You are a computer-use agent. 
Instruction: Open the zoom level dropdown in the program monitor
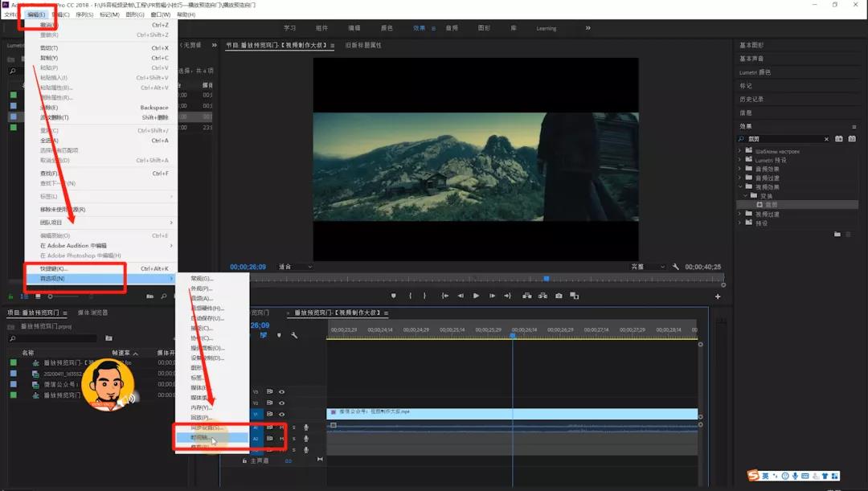click(295, 267)
